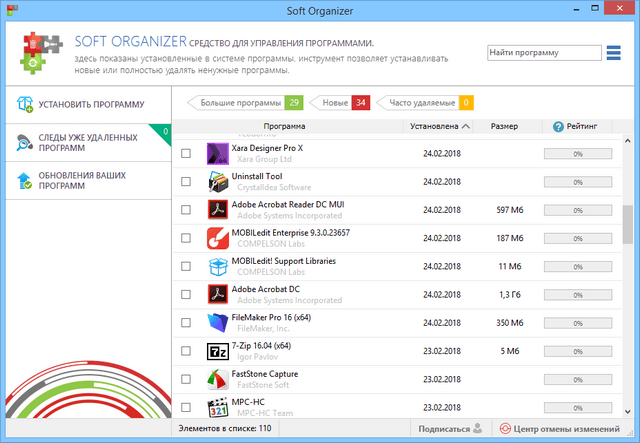The height and width of the screenshot is (443, 640).
Task: Tick the checkbox for Adobe Acrobat DC
Action: coord(185,295)
